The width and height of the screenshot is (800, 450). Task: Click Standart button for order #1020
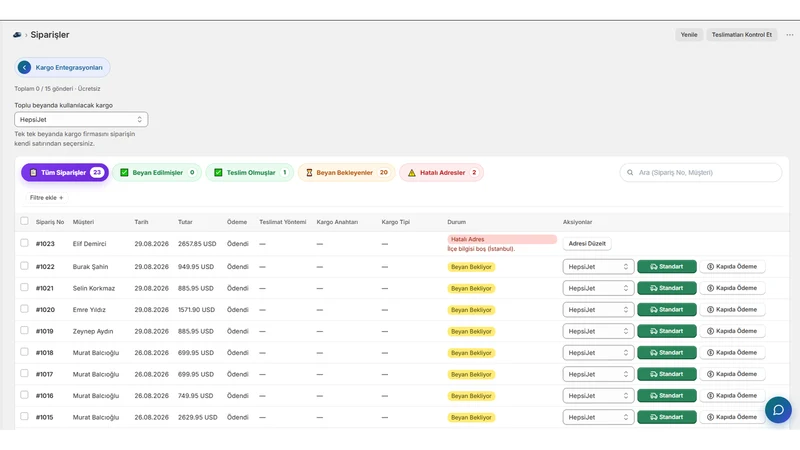667,309
